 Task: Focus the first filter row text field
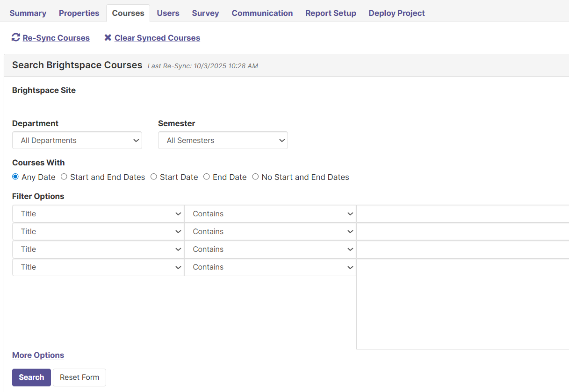coord(462,214)
